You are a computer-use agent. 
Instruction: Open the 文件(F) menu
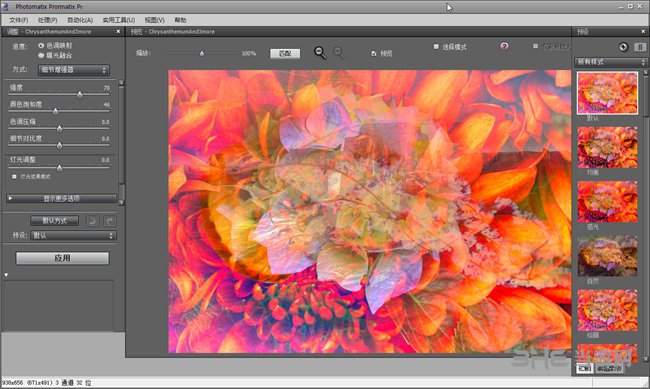[18, 20]
